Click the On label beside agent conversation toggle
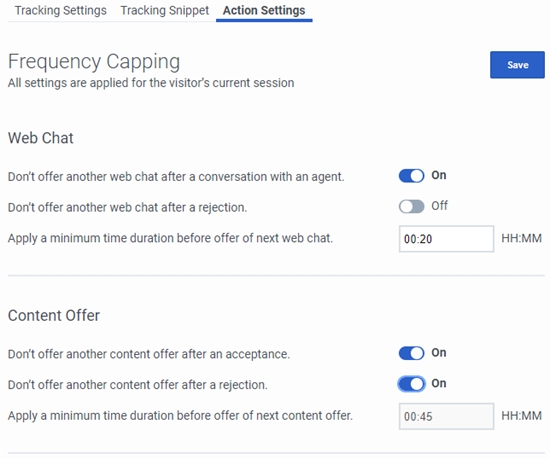Image resolution: width=550 pixels, height=459 pixels. coord(439,175)
